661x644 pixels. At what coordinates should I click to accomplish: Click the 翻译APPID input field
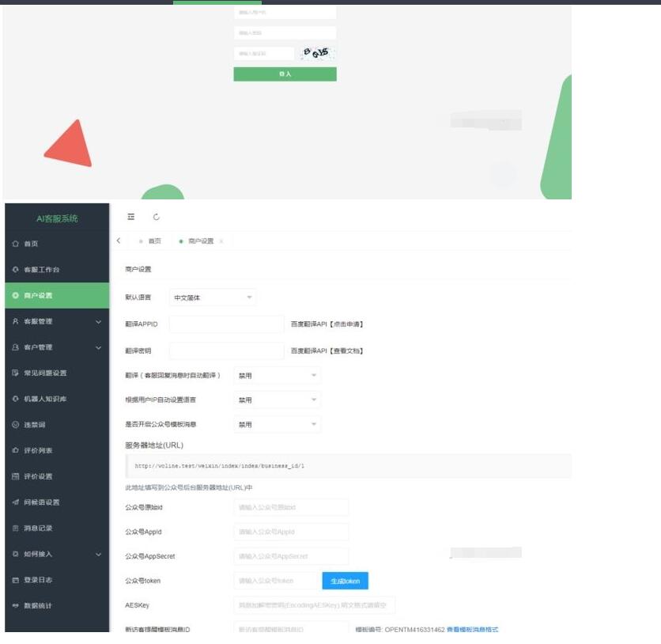226,324
